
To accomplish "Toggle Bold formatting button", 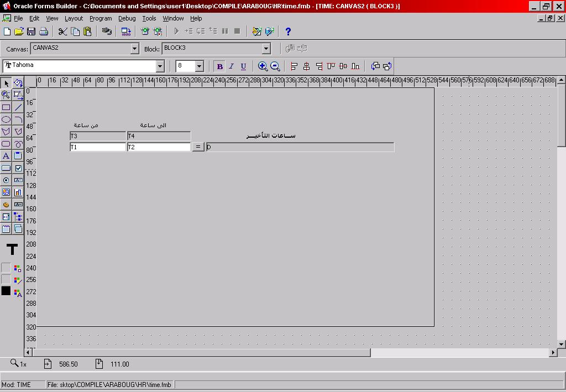I will point(220,66).
